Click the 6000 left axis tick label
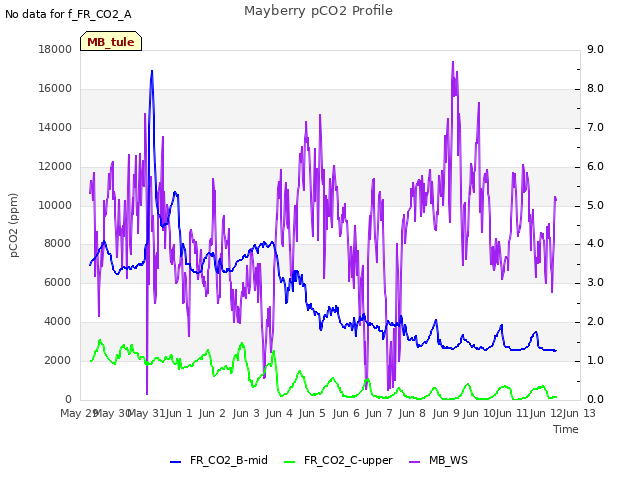640x480 pixels. click(58, 282)
